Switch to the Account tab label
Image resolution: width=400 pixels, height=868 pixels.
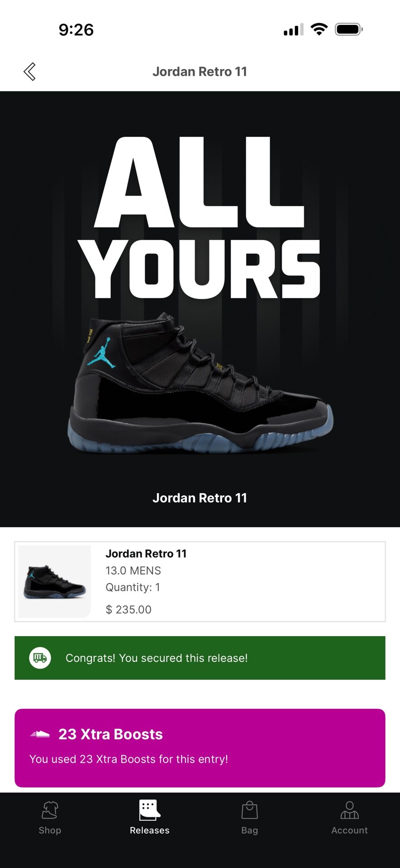(350, 830)
